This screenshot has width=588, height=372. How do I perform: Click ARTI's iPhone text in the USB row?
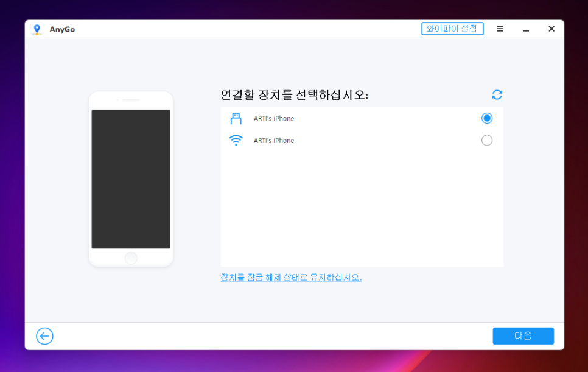tap(274, 119)
